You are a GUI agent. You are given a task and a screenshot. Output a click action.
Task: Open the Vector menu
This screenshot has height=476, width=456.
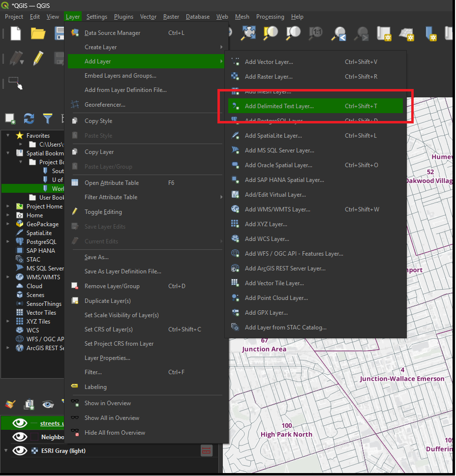click(x=148, y=17)
